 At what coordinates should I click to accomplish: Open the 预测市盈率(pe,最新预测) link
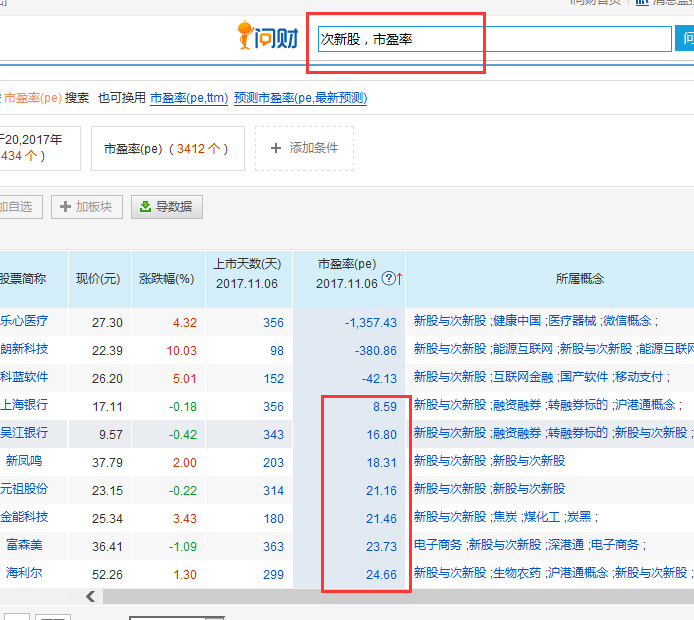300,98
